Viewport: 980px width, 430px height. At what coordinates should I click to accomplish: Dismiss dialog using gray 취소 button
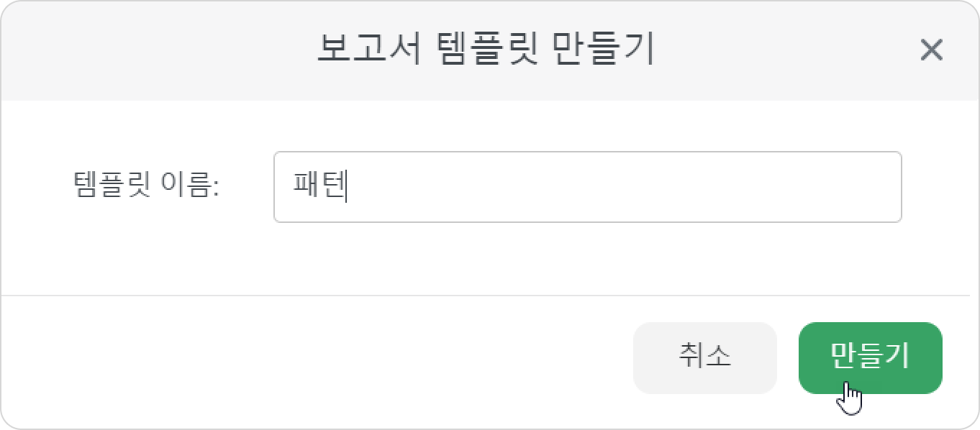click(704, 358)
